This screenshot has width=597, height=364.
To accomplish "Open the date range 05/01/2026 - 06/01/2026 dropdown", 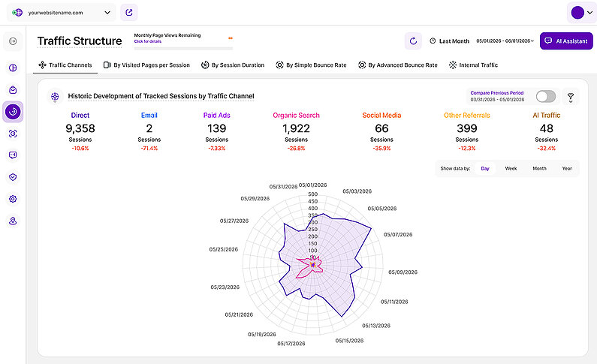I will 505,41.
